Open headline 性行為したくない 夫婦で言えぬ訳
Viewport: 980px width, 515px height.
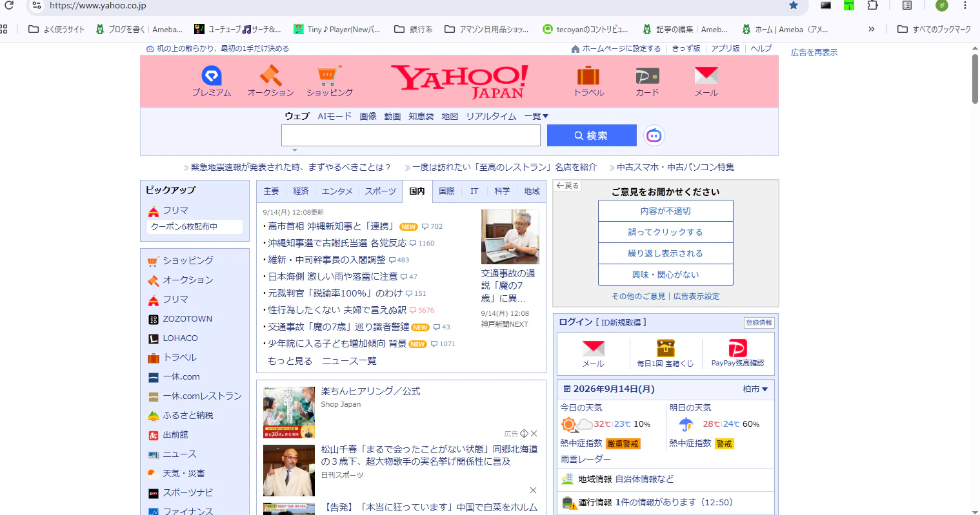[x=337, y=310]
